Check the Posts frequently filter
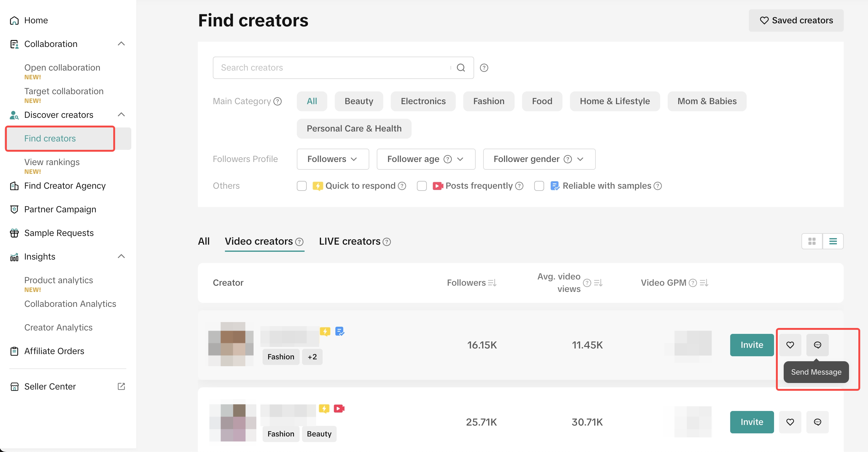Viewport: 868px width, 452px height. 422,186
